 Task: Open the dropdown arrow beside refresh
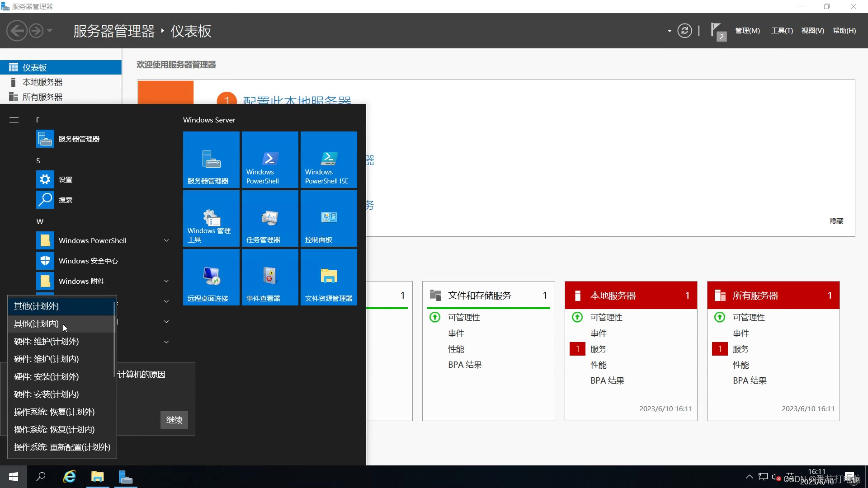(x=670, y=31)
